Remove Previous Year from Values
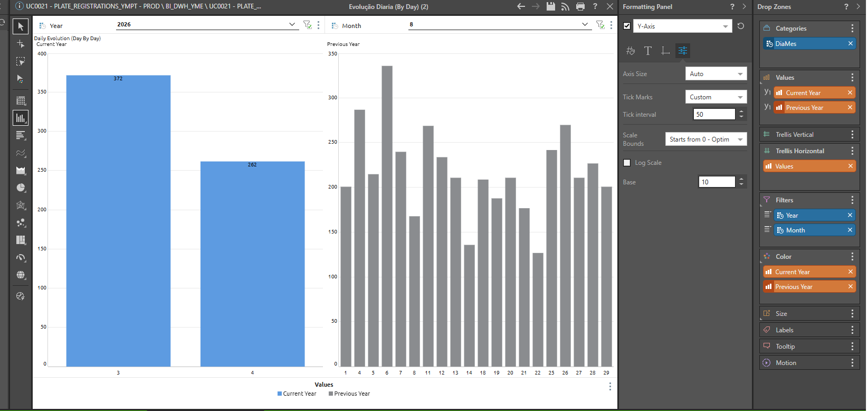This screenshot has height=411, width=868. tap(850, 107)
